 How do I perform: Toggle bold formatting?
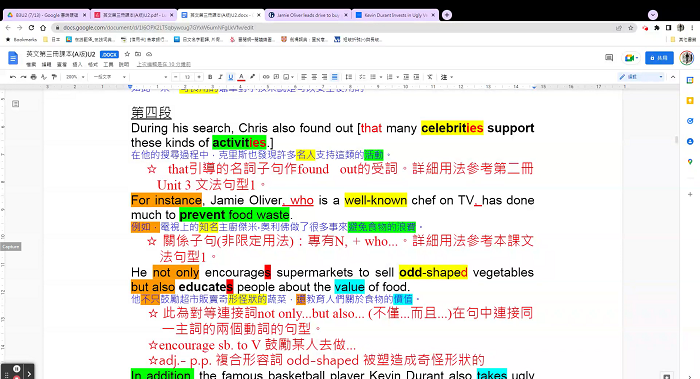point(210,77)
